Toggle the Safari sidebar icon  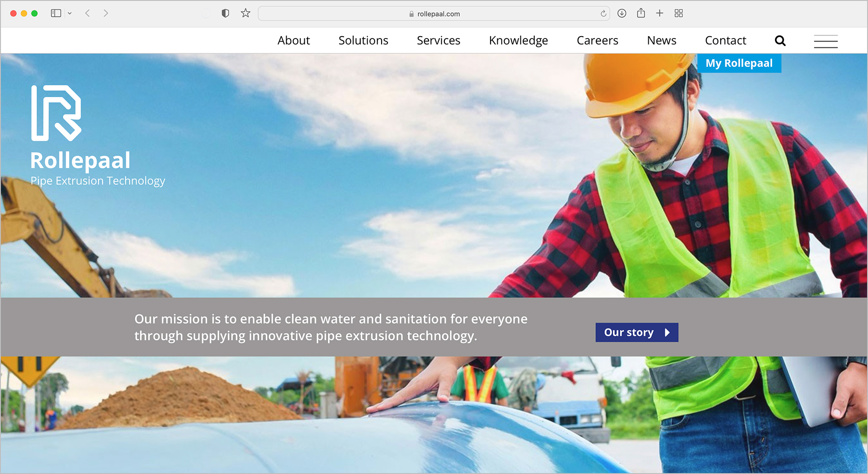(56, 14)
